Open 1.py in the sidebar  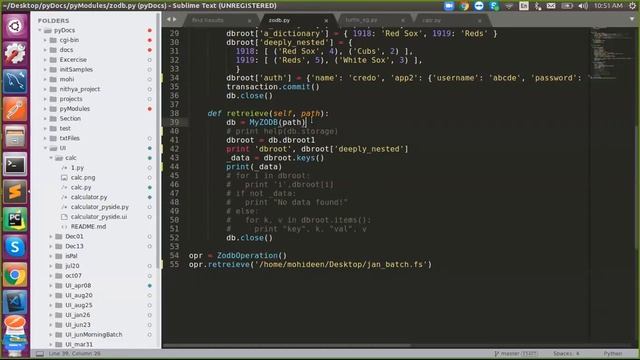(x=77, y=167)
